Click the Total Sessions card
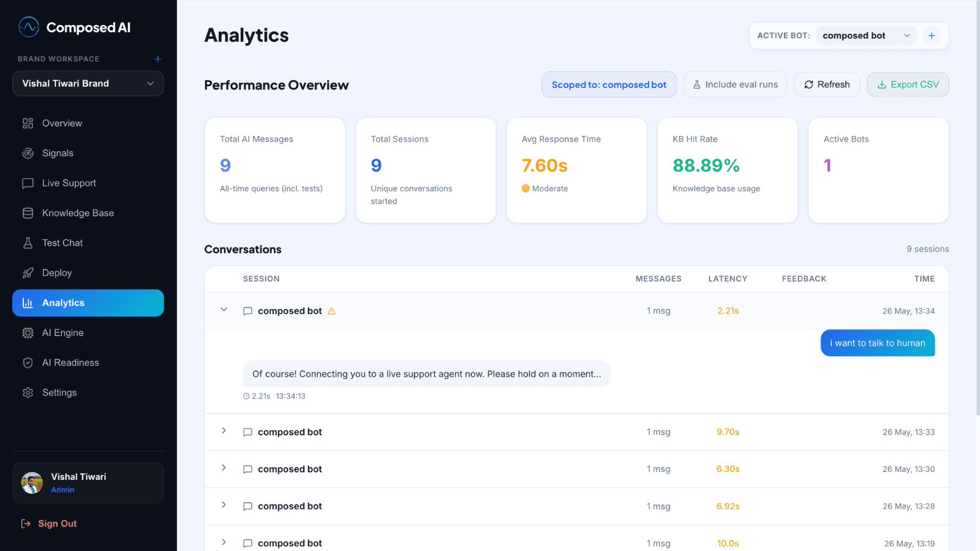This screenshot has height=551, width=980. tap(426, 170)
